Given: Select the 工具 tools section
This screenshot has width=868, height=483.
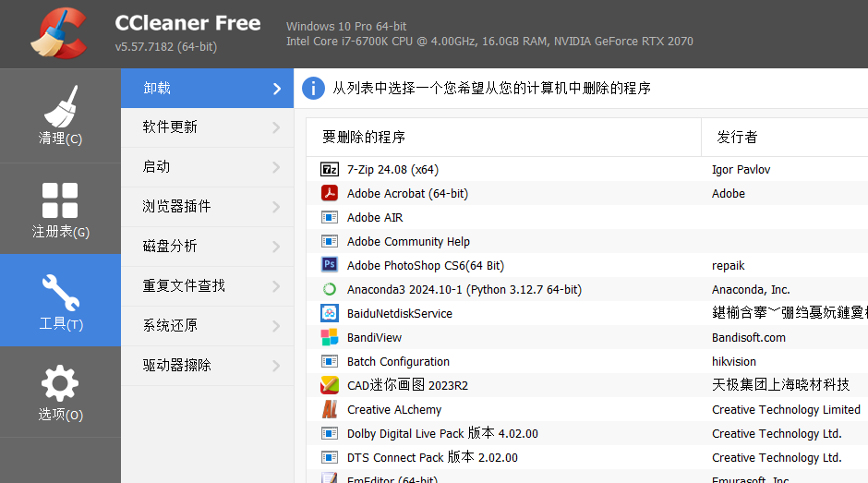Looking at the screenshot, I should 60,300.
